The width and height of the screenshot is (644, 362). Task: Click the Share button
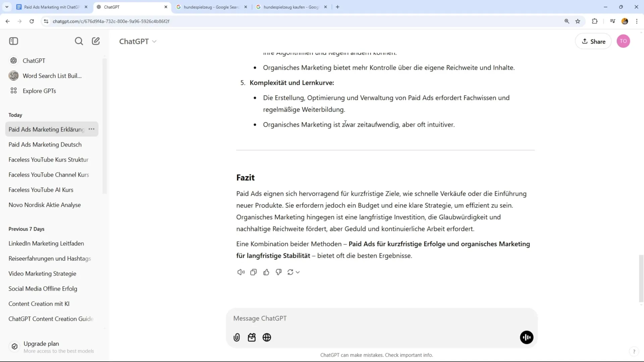click(593, 41)
